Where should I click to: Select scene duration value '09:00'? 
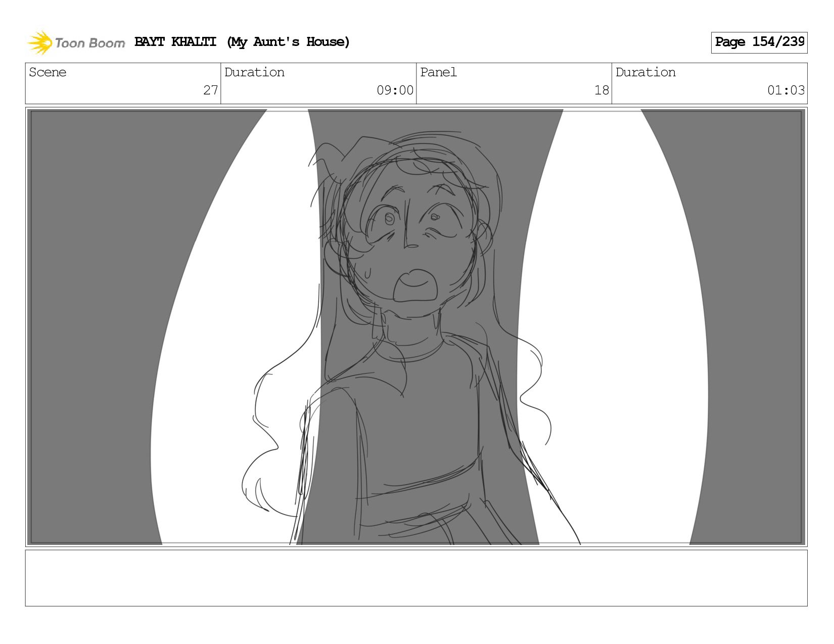click(395, 90)
